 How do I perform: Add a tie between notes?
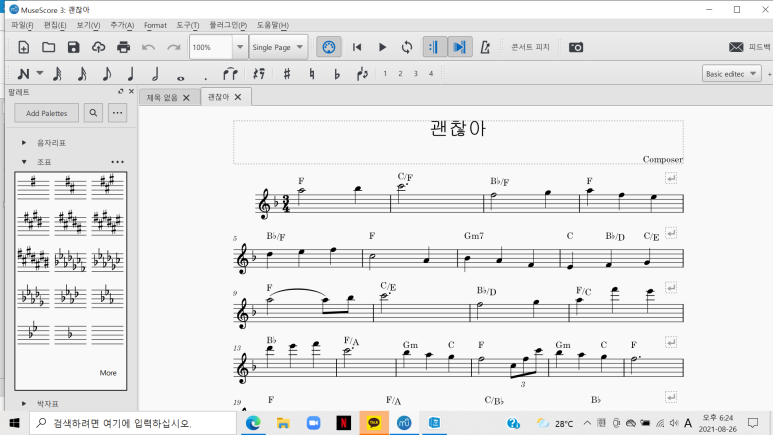pyautogui.click(x=230, y=74)
